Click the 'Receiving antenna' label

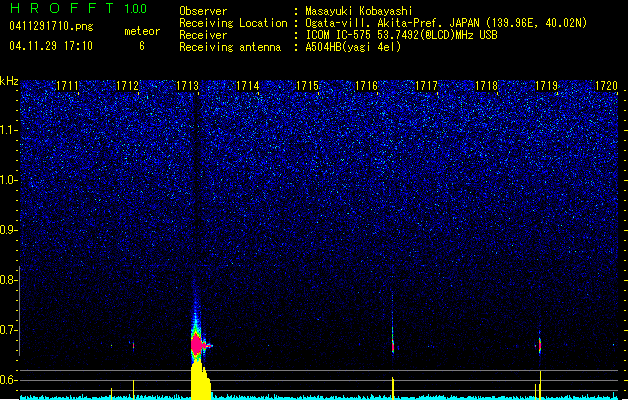pos(230,47)
